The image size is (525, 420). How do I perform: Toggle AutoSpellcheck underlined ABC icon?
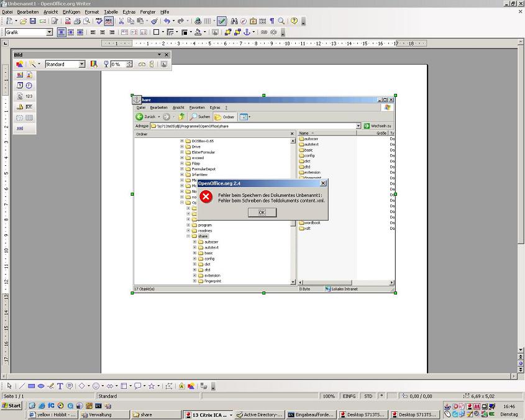coord(109,21)
